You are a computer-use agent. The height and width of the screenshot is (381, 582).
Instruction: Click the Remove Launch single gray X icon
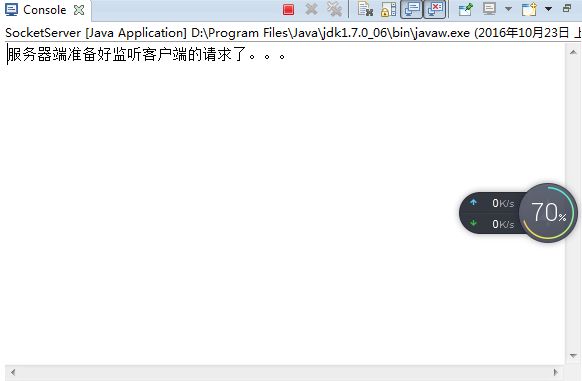click(x=311, y=9)
